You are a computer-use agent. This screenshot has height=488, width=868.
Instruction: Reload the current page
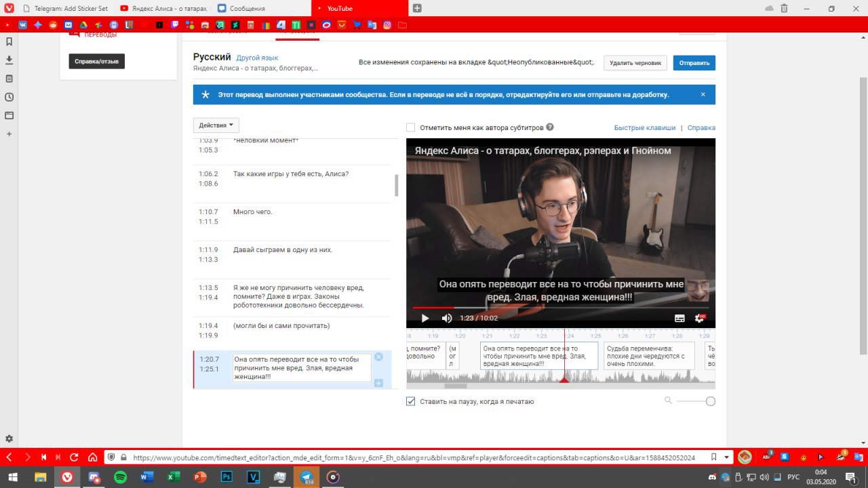pos(74,457)
